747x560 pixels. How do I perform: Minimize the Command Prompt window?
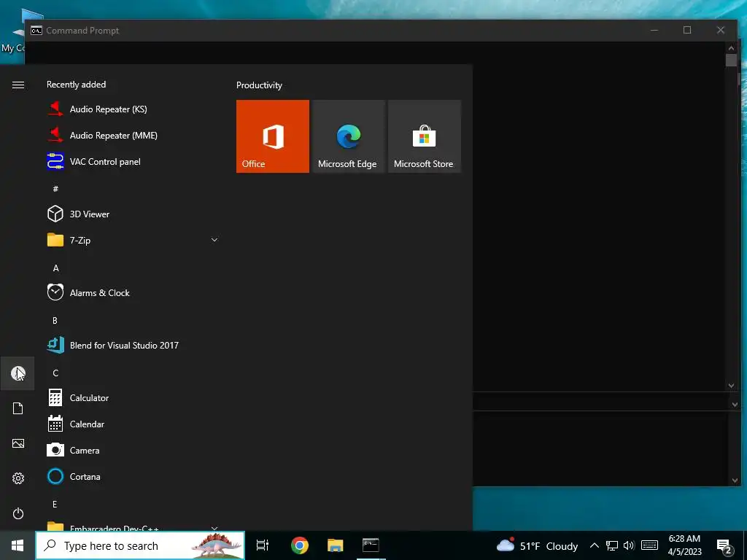click(654, 30)
